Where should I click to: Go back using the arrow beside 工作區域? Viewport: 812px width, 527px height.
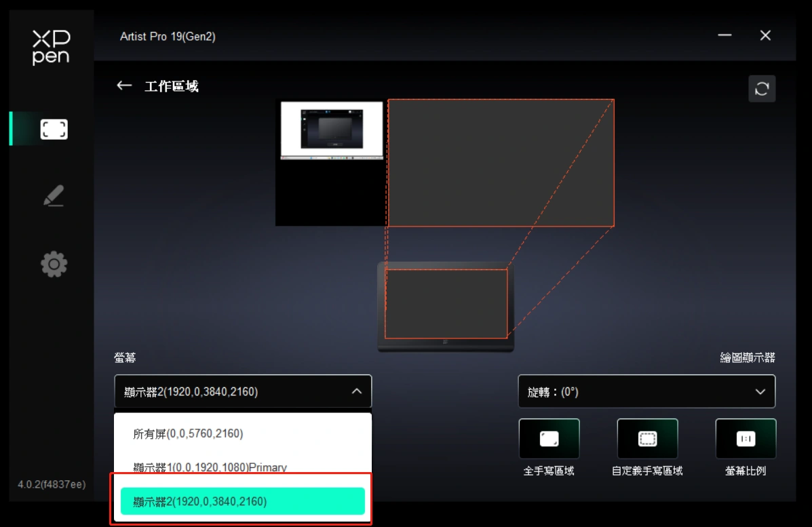click(124, 85)
